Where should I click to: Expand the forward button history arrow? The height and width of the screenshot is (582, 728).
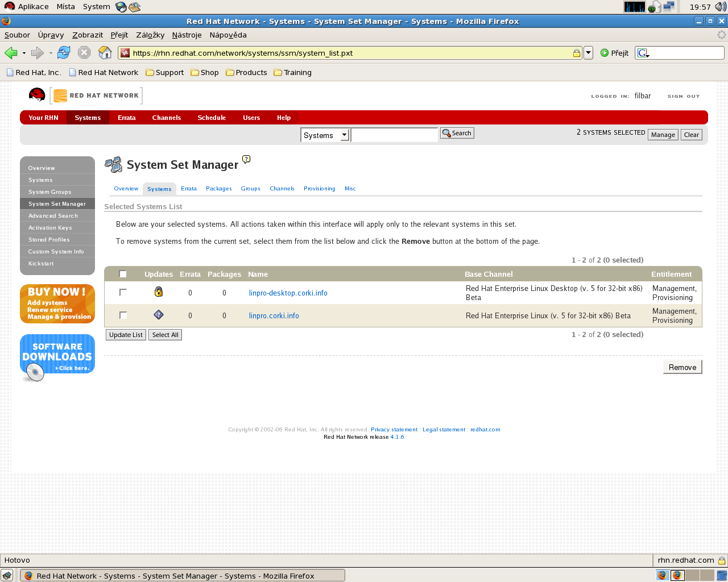tap(51, 53)
